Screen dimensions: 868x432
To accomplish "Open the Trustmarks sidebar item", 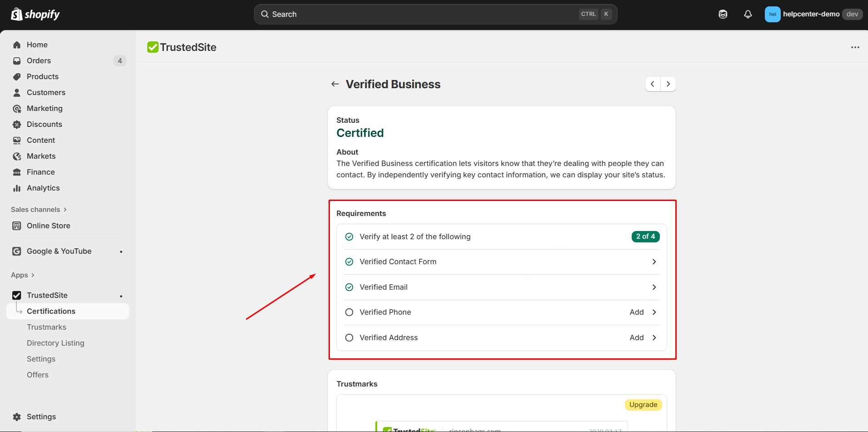I will point(47,327).
